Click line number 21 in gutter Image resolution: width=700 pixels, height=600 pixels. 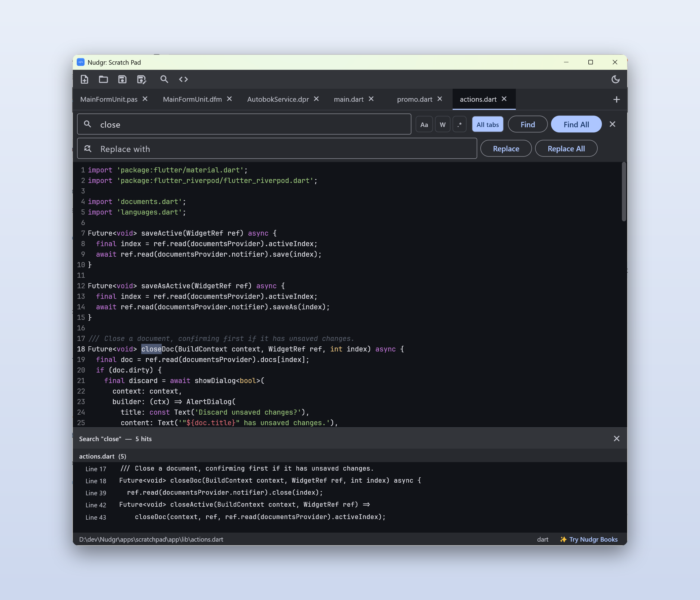tap(81, 381)
